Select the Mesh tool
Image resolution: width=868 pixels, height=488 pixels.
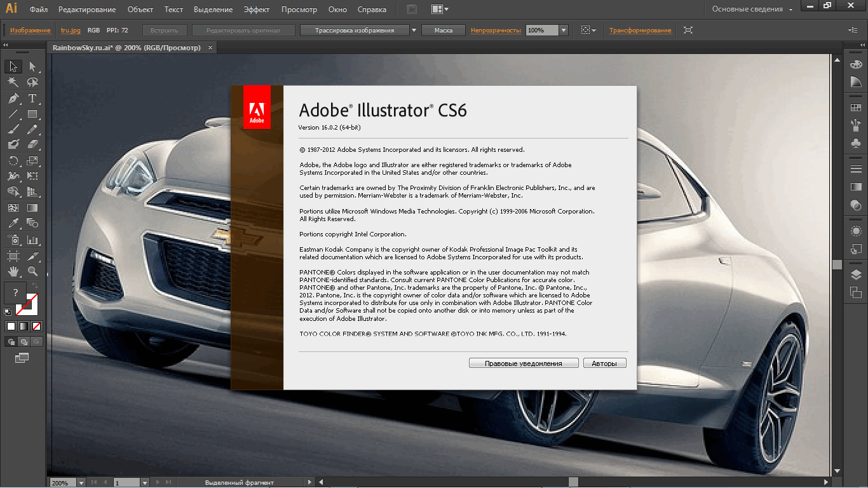[x=13, y=208]
